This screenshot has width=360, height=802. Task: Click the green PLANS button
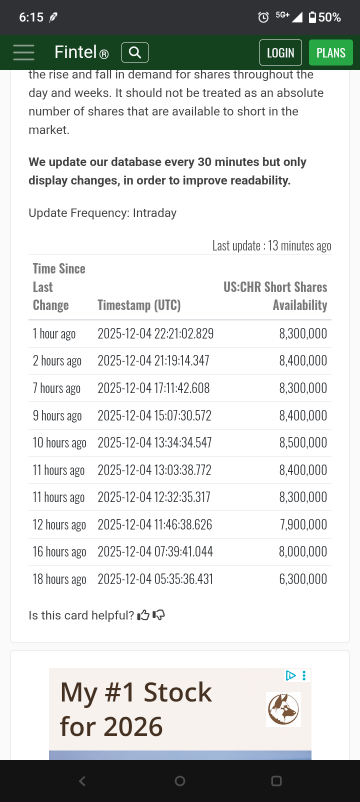[x=331, y=53]
